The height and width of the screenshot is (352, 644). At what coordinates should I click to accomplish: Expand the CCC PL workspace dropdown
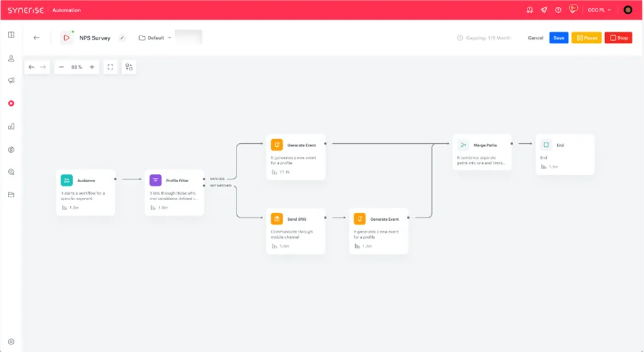coord(599,10)
